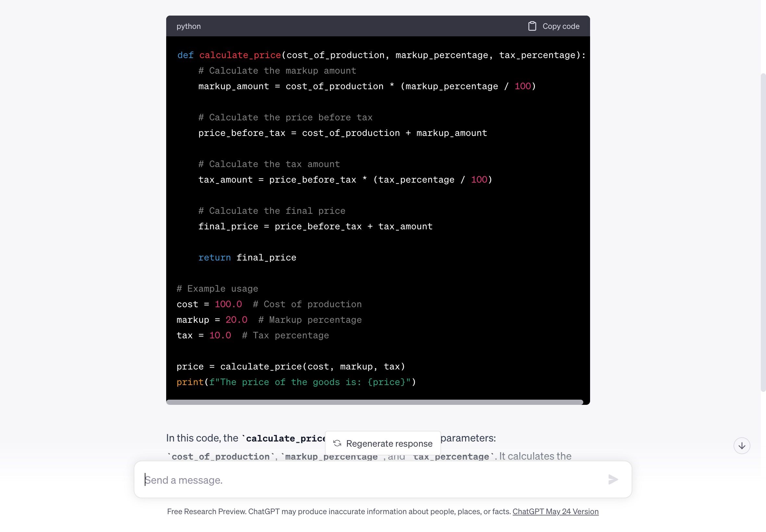Click the price_before_tax assignment line

click(x=342, y=133)
